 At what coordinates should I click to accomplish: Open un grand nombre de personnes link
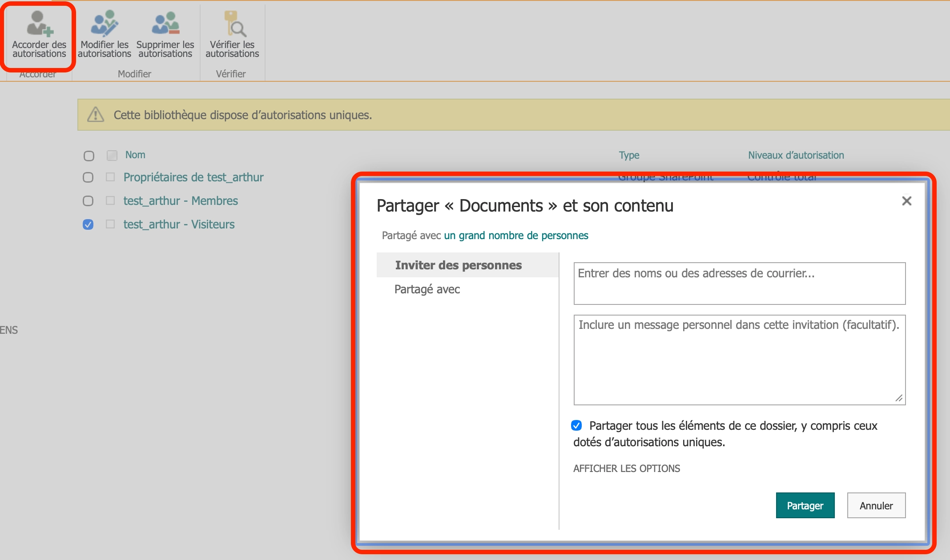[x=516, y=236]
